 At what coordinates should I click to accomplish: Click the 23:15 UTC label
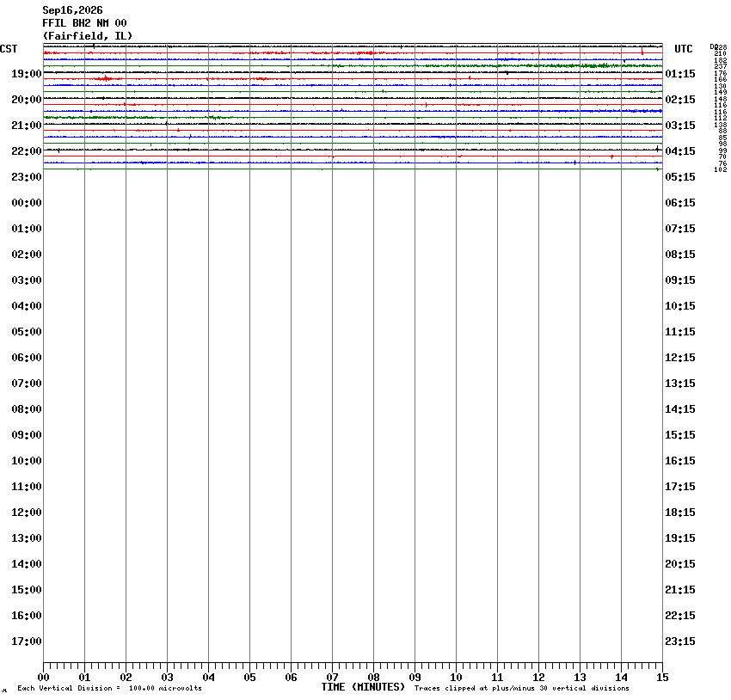tap(680, 642)
